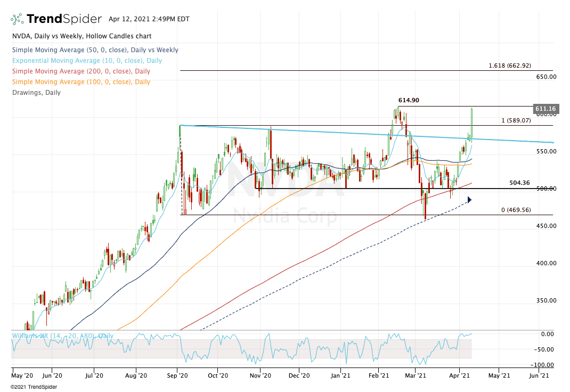The image size is (570, 392).
Task: Click the May '20 date axis label
Action: tap(22, 375)
